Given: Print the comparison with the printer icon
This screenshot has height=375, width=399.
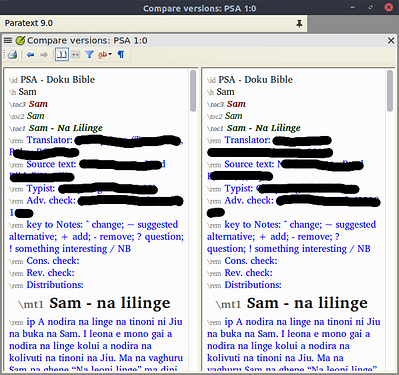Looking at the screenshot, I should [13, 54].
